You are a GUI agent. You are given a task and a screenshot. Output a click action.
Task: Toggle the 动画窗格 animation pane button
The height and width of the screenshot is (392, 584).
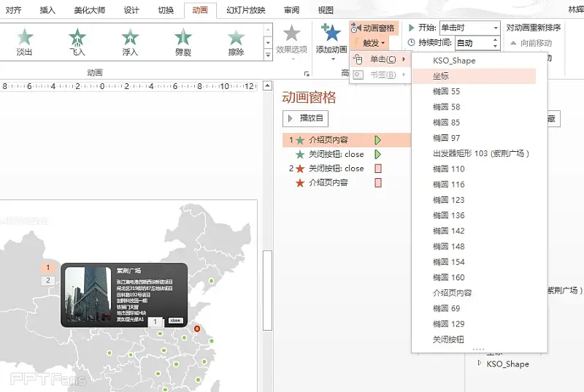(x=373, y=28)
